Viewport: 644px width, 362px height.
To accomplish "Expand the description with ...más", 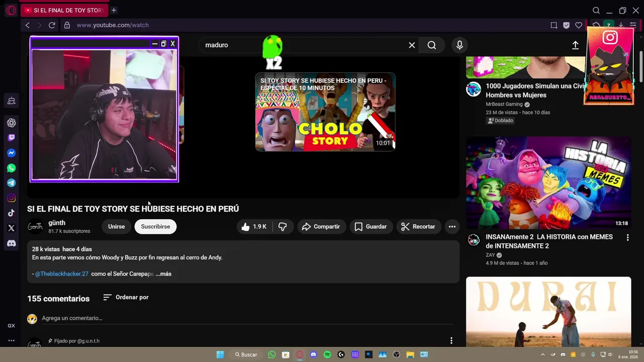I will tap(164, 274).
